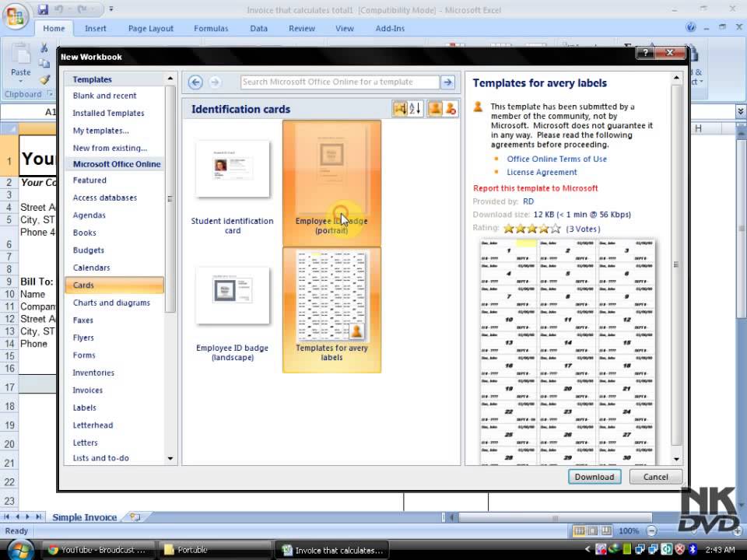Go to first sheet navigation arrow

click(x=6, y=516)
